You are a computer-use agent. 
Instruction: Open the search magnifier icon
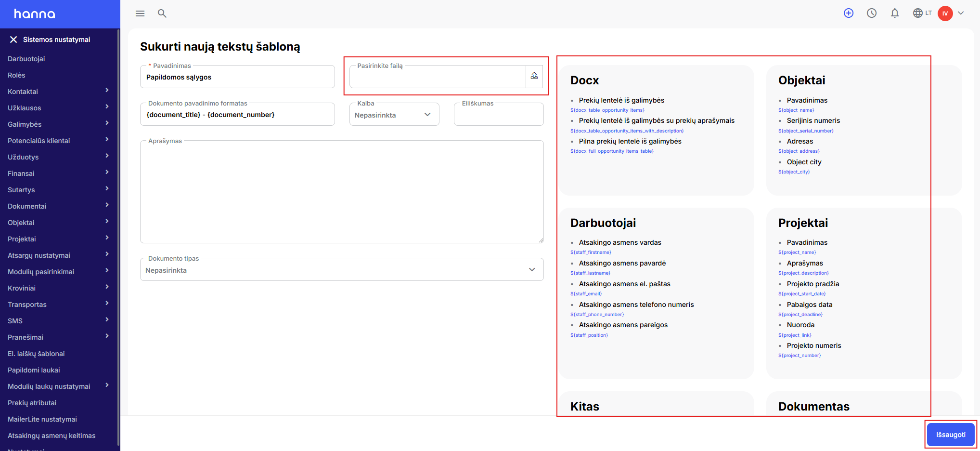tap(162, 13)
